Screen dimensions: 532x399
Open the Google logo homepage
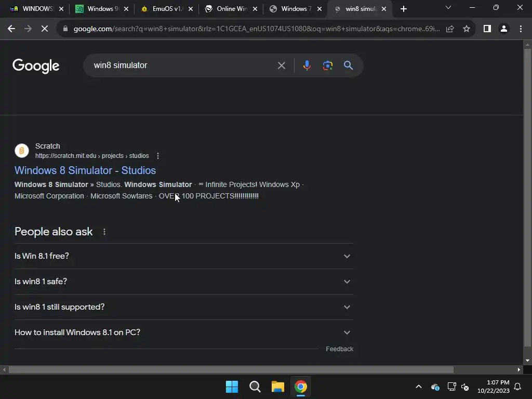coord(36,66)
